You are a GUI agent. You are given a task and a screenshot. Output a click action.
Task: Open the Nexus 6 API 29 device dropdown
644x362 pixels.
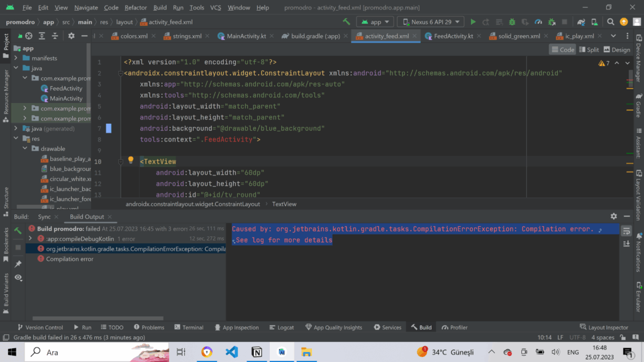click(x=431, y=22)
